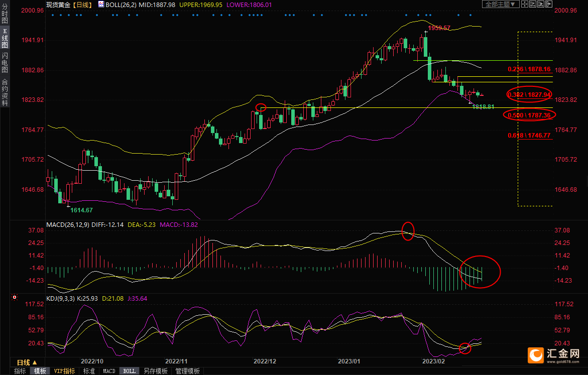Select the 模板 bottom tab
The image size is (588, 375).
(x=40, y=371)
